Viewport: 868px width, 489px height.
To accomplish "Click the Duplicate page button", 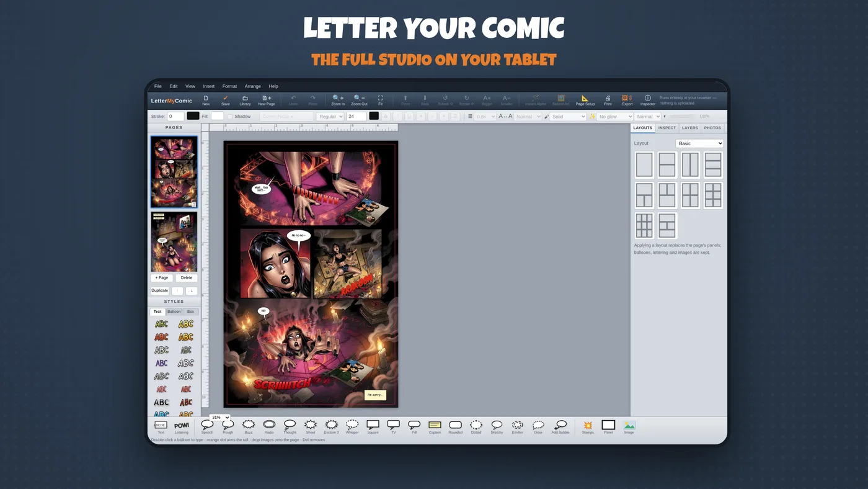I will 160,290.
